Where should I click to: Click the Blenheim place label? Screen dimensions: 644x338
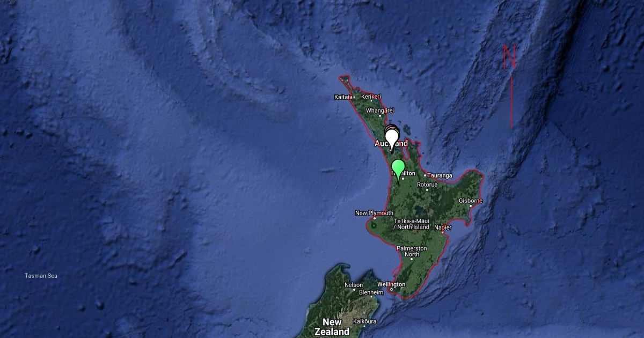(371, 292)
